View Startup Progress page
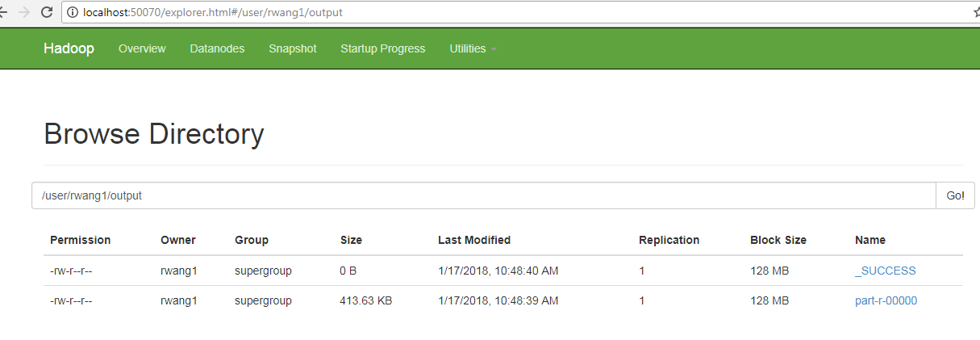This screenshot has width=980, height=340. pos(382,48)
